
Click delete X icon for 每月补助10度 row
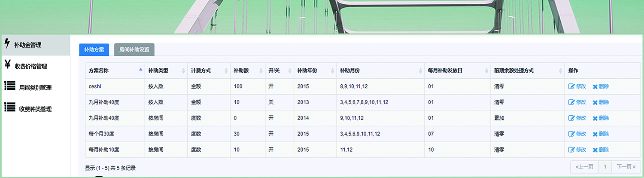595,150
